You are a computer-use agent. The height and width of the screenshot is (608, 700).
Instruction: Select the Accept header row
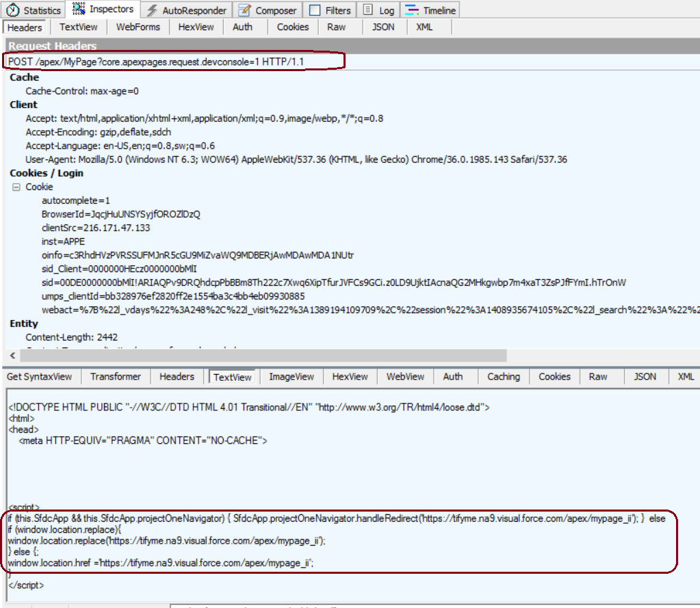[205, 118]
